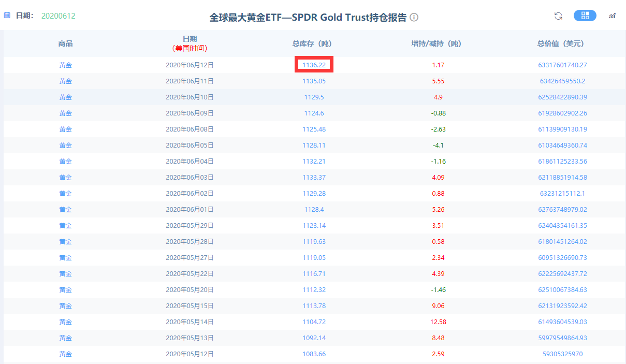The width and height of the screenshot is (626, 364).
Task: Click total value 63426459550.2
Action: pos(563,81)
